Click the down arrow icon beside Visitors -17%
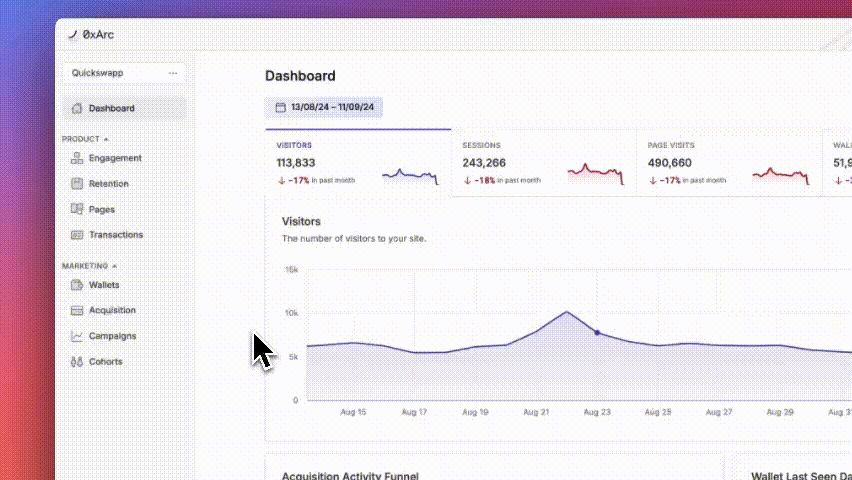The height and width of the screenshot is (480, 852). click(281, 180)
